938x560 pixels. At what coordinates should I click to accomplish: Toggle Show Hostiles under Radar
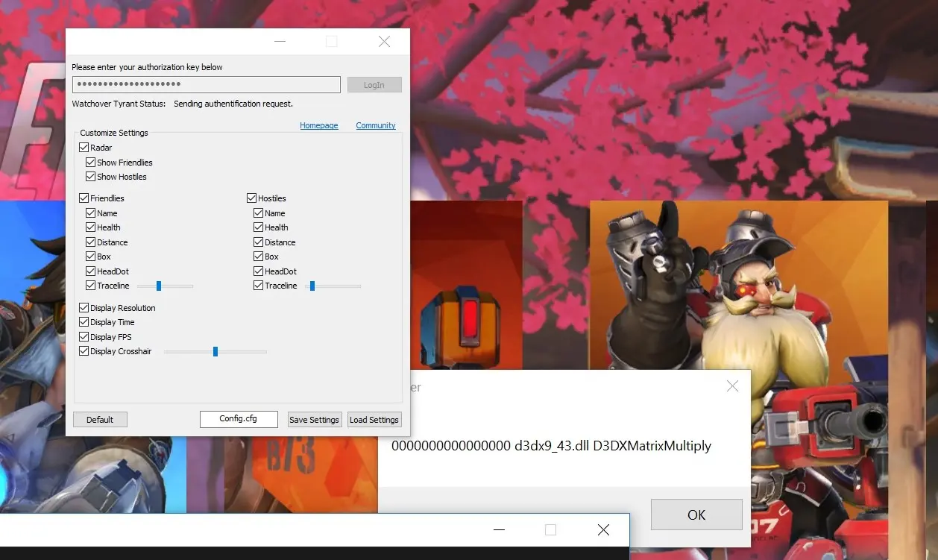[x=90, y=177]
